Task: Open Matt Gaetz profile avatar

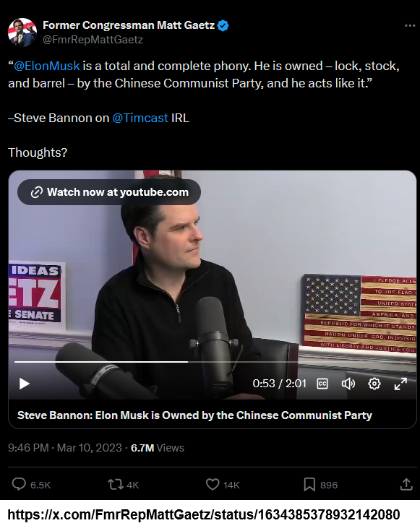Action: tap(22, 33)
